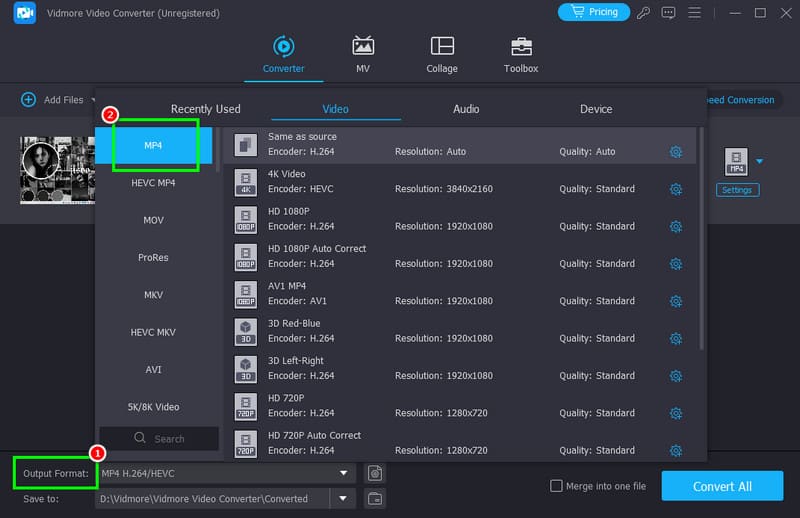Select 5K/8K Video in the format list

(x=154, y=407)
